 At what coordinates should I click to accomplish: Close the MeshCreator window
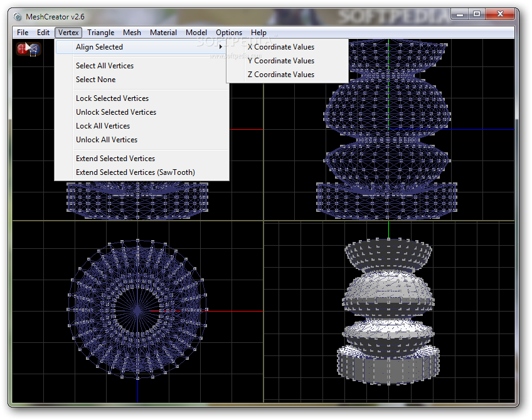tap(500, 14)
